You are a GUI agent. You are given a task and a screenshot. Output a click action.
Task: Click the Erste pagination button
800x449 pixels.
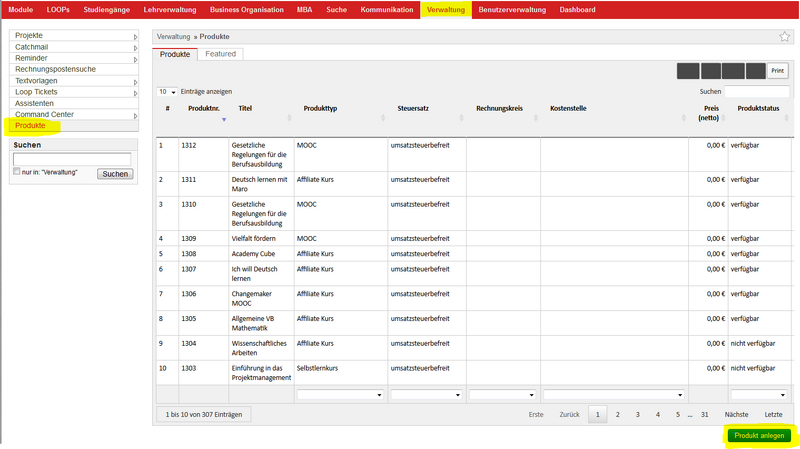[536, 415]
